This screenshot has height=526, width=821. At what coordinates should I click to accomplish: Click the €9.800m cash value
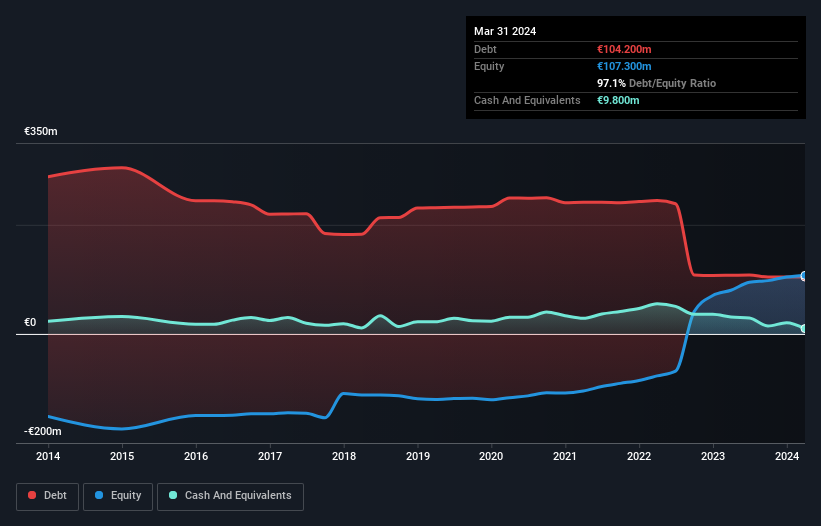coord(618,100)
